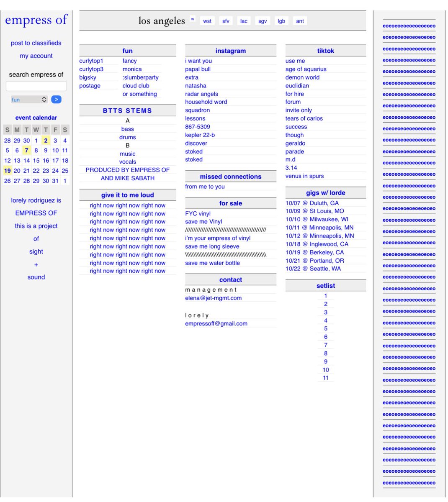Open :slumberparty link

coord(141,77)
